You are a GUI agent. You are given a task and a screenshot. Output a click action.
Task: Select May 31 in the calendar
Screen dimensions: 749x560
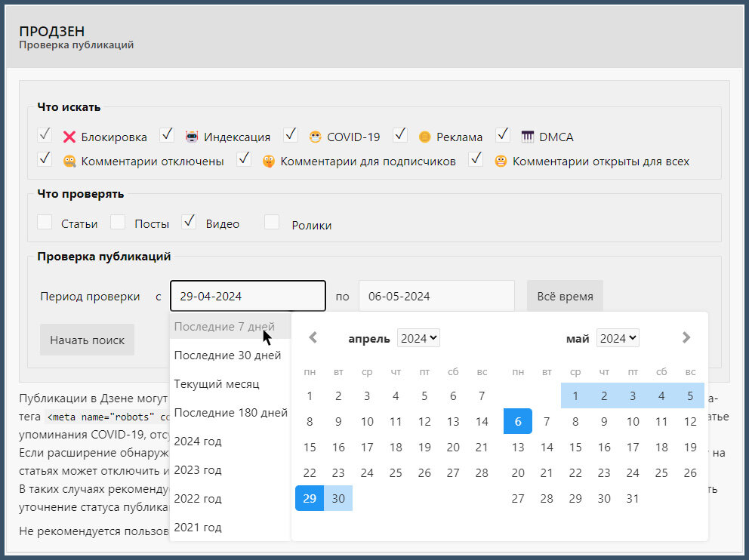pos(633,498)
